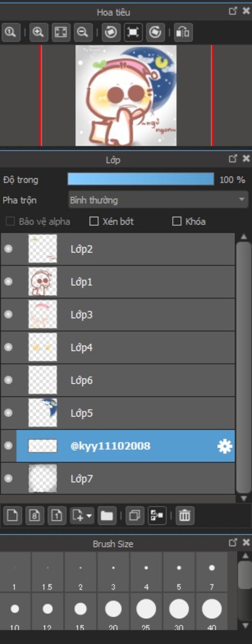Hide the Lớp5 layer
252x644 pixels.
tap(8, 413)
